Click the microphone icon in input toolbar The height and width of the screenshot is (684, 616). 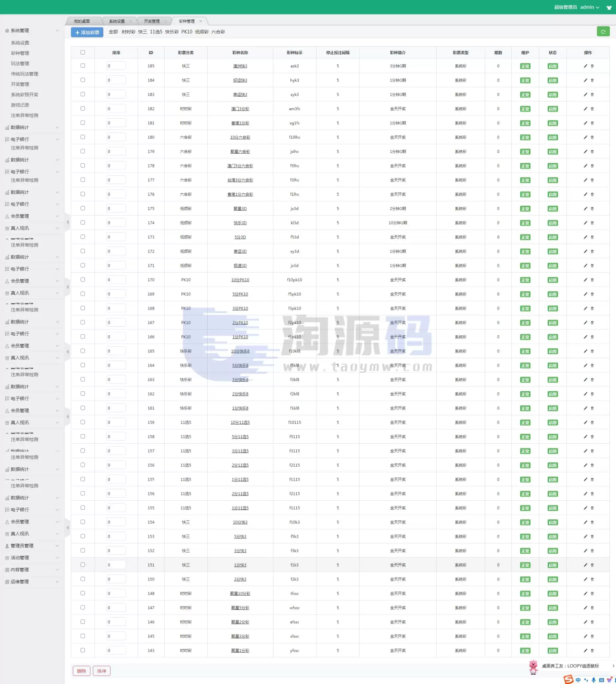coord(593,680)
